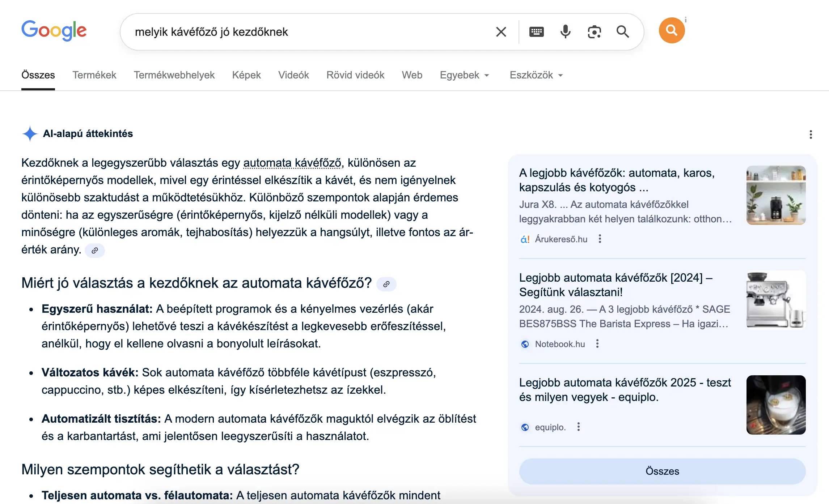The image size is (829, 504).
Task: Expand the Eszközök tools dropdown
Action: pos(536,75)
